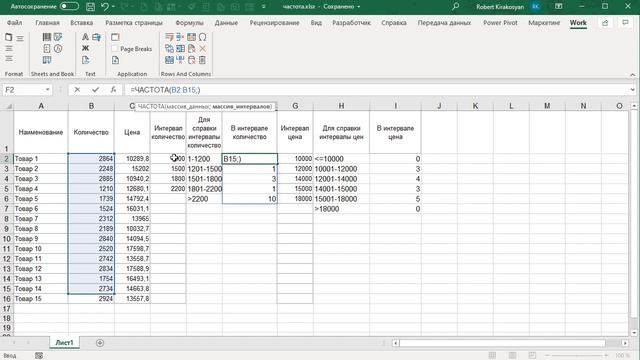640x360 pixels.
Task: Open the Undo history dropdown arrow
Action: click(113, 7)
